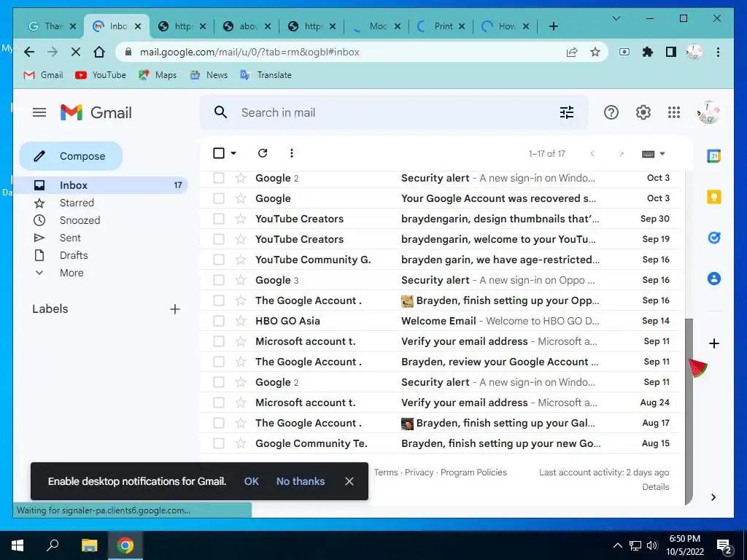Stop loading the page
This screenshot has height=560, width=747.
click(75, 52)
